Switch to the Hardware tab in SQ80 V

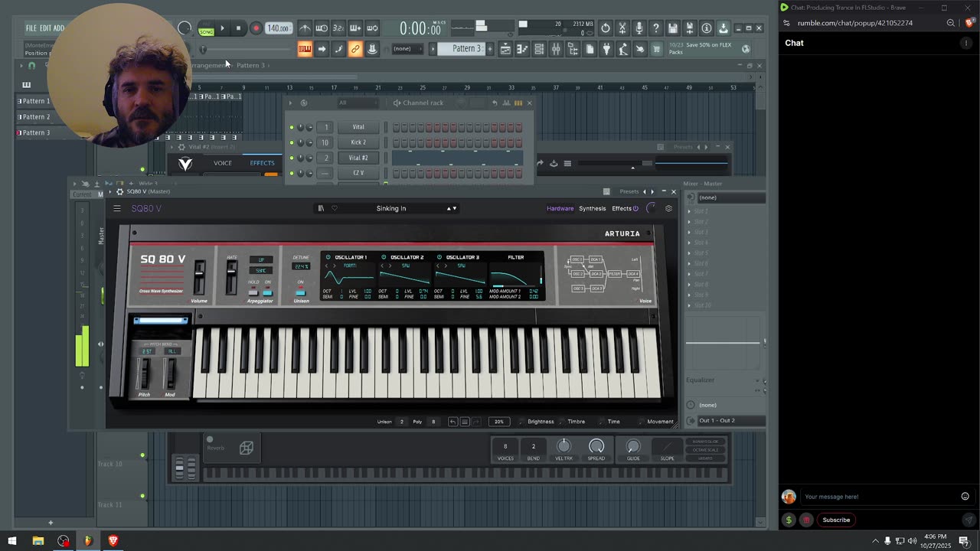[x=560, y=208]
